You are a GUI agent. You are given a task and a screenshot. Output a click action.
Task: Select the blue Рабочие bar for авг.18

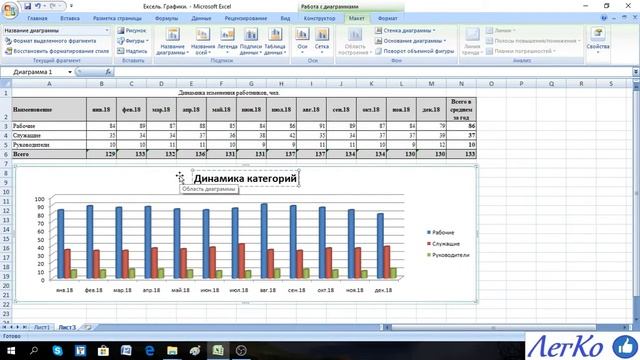click(264, 241)
